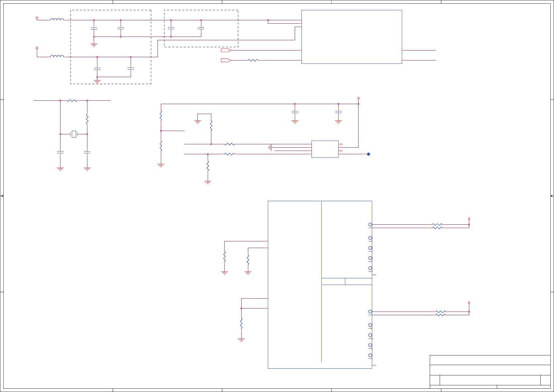Select the large IC block at the top right
This screenshot has height=392, width=554.
[x=352, y=37]
